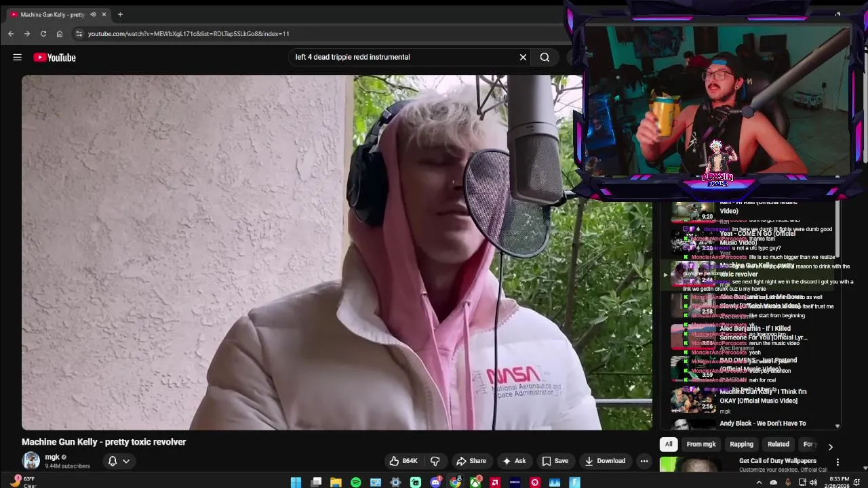
Task: Focus the youtube.com URL address bar
Action: [319, 34]
